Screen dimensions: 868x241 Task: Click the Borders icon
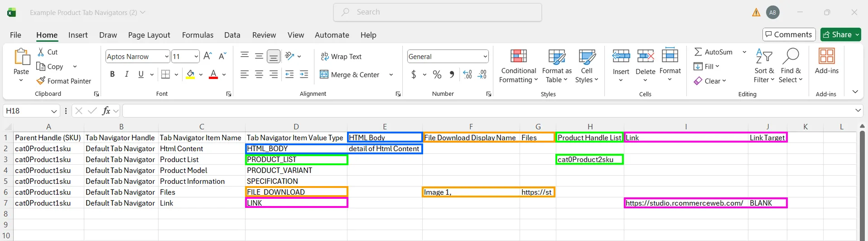click(165, 74)
